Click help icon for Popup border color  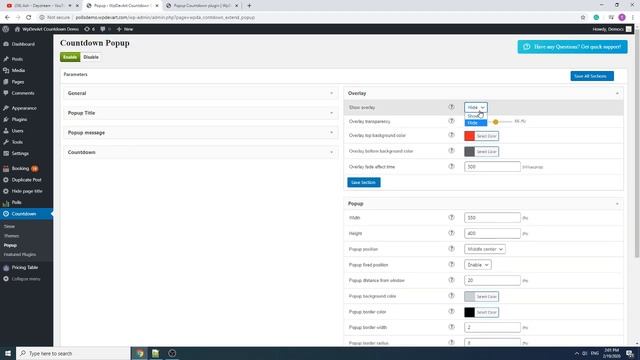[x=451, y=311]
